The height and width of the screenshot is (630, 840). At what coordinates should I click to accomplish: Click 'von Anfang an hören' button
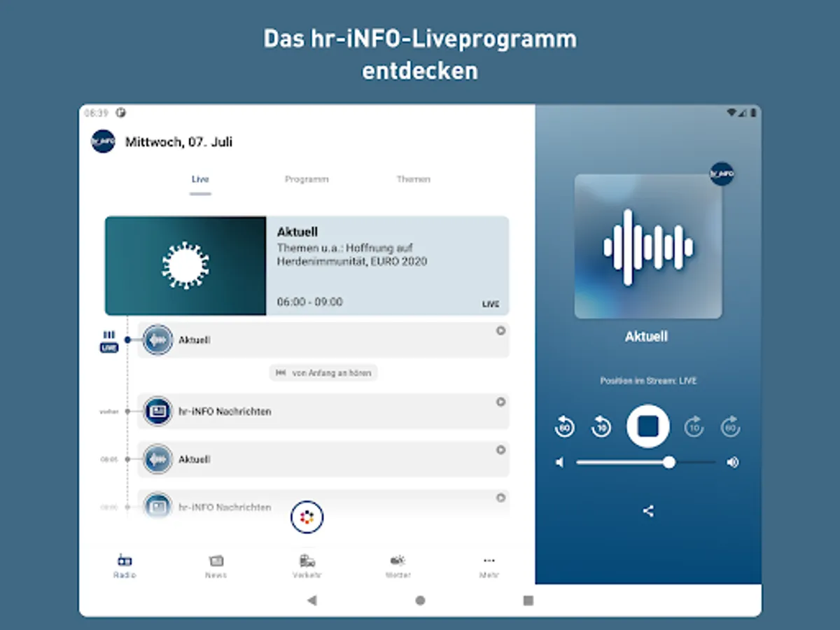[323, 373]
